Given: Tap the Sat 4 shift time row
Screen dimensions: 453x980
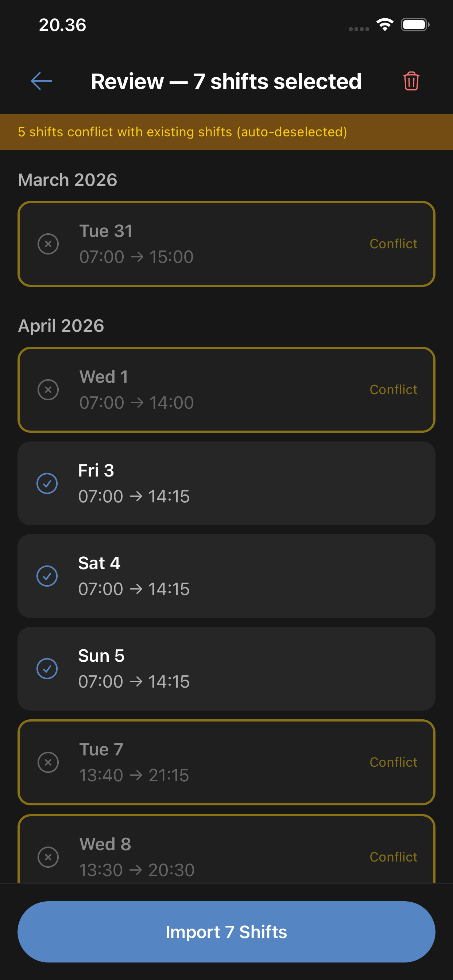Looking at the screenshot, I should [134, 589].
